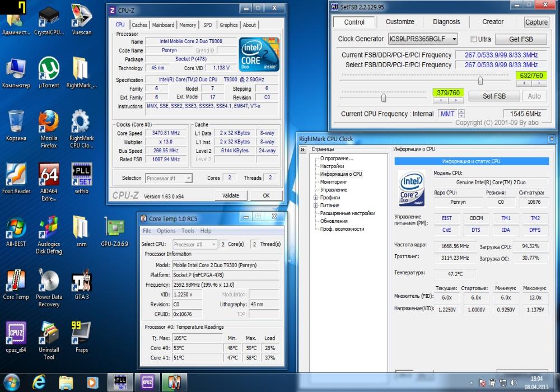The image size is (560, 392).
Task: Open Foxit Reader desktop icon
Action: point(16,178)
